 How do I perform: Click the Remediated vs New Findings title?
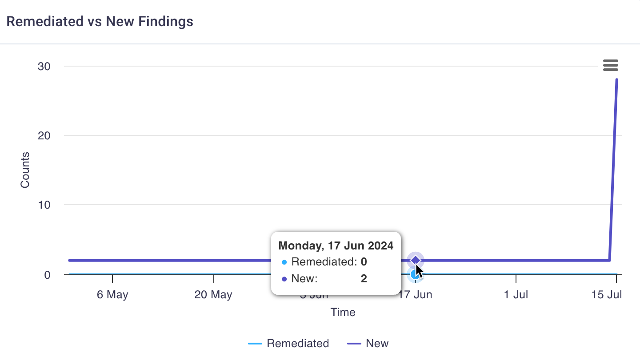point(100,21)
